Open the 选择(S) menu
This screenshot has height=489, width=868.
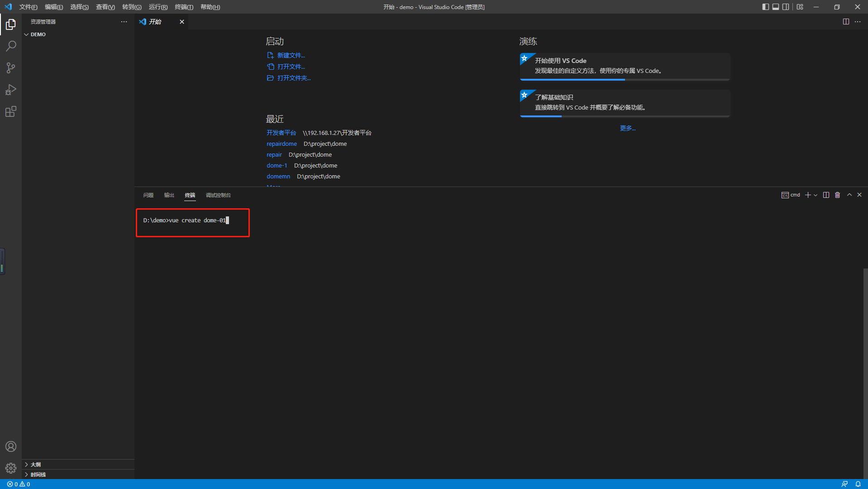click(79, 7)
